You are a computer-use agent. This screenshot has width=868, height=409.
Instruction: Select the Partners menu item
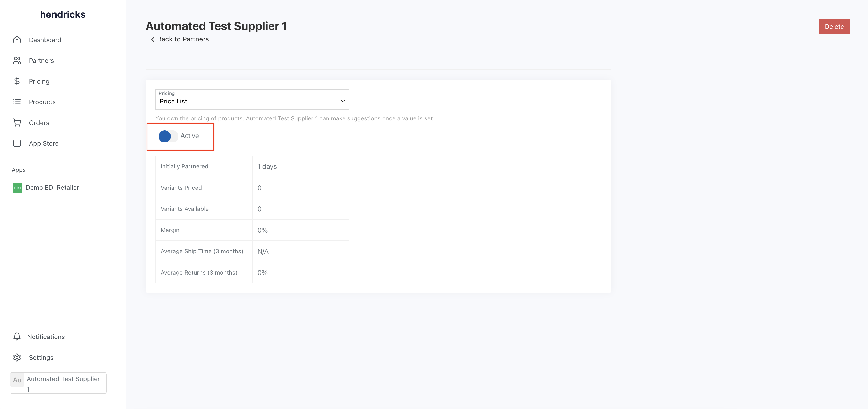(41, 60)
